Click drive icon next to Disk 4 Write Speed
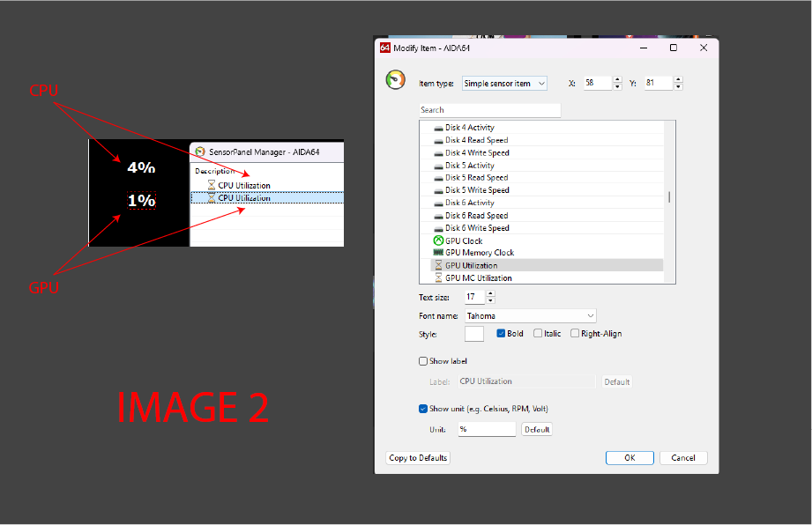 click(439, 153)
